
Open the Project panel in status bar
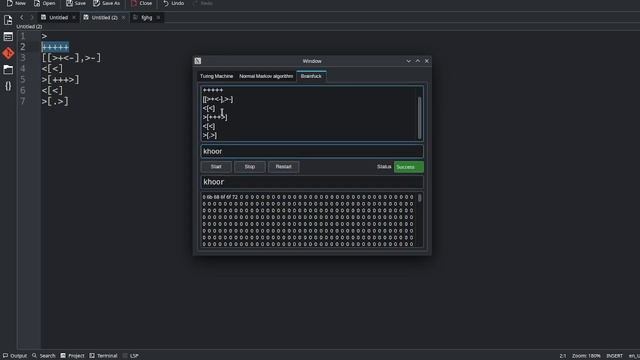click(72, 356)
